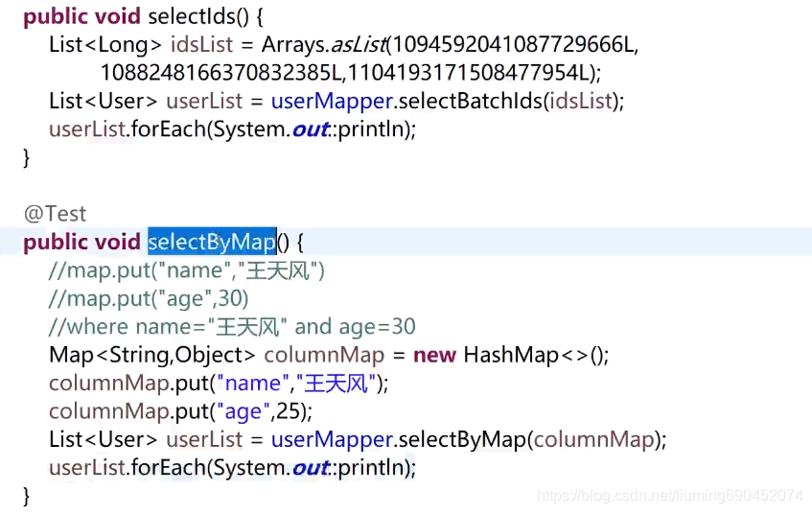Click selectBatchIds method call
The height and width of the screenshot is (513, 812).
[x=470, y=101]
